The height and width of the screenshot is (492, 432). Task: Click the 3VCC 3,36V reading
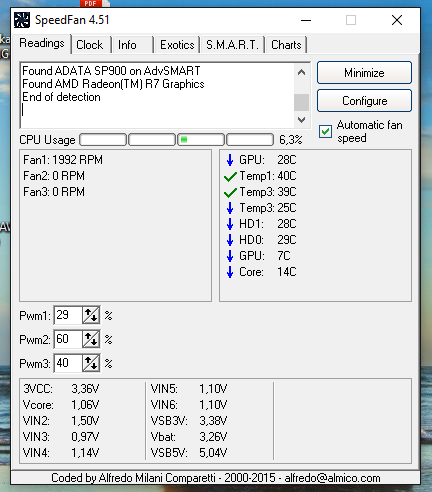tap(61, 389)
